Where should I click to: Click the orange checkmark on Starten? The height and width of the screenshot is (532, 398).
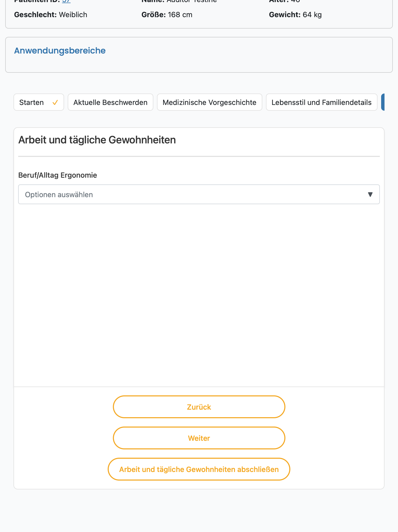(x=55, y=103)
